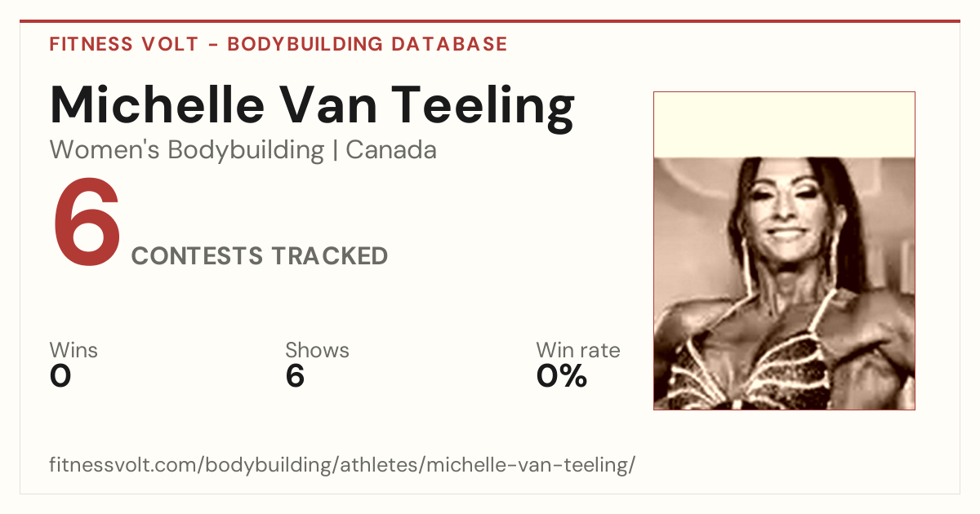Click the red top border line

pos(490,21)
